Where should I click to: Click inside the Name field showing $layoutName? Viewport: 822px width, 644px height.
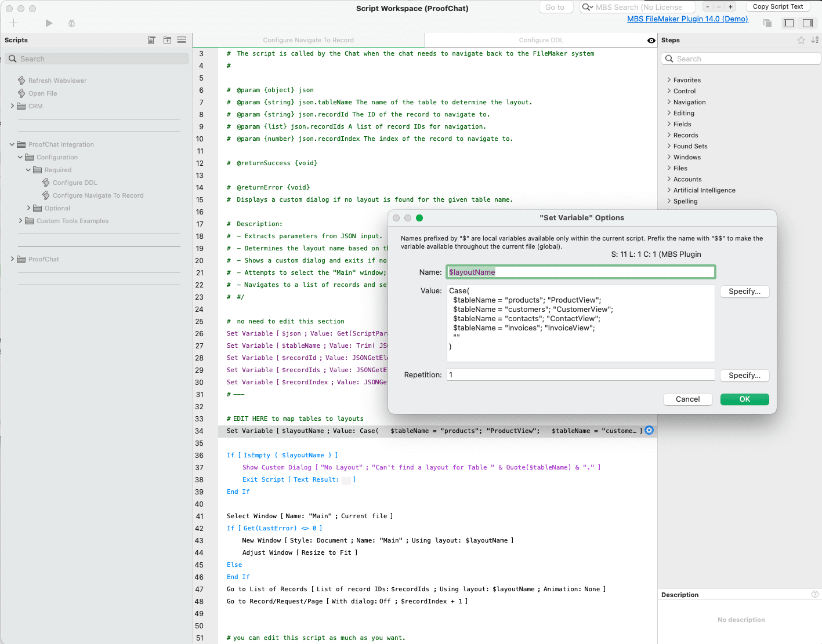point(580,271)
